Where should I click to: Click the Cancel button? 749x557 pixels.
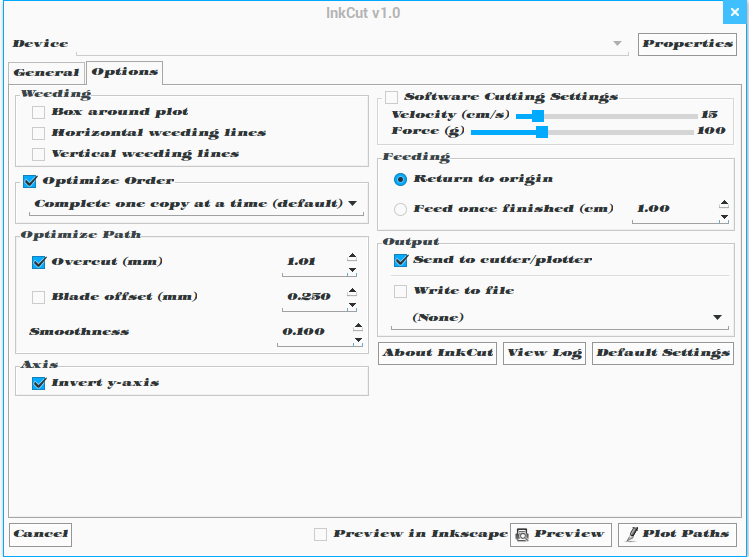41,534
